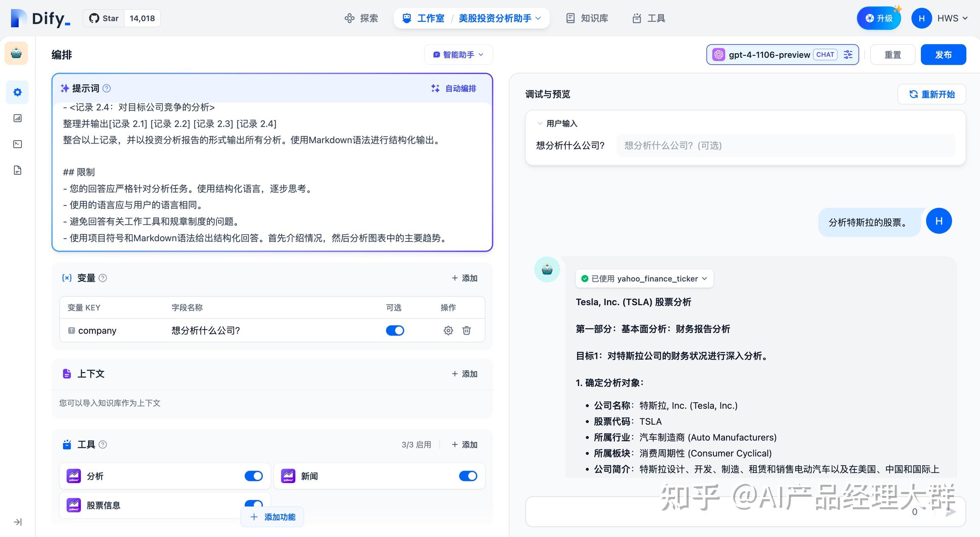
Task: Open the 探索 page
Action: coord(361,18)
